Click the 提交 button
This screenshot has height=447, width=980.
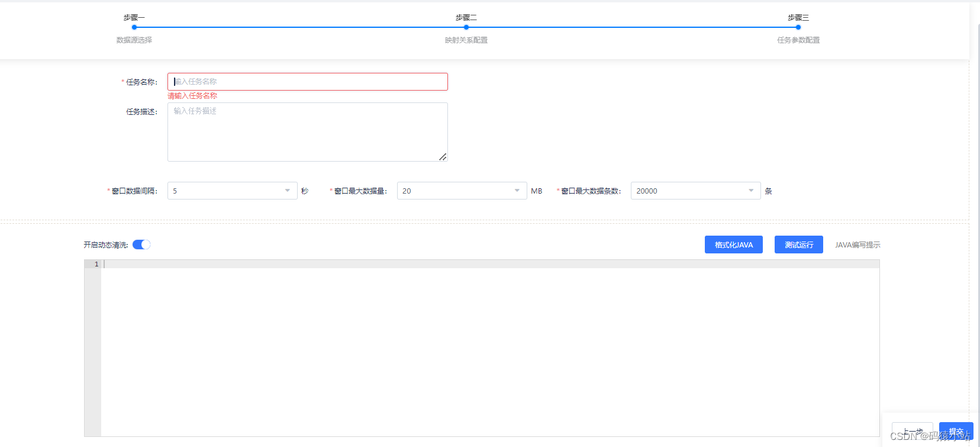pyautogui.click(x=956, y=431)
